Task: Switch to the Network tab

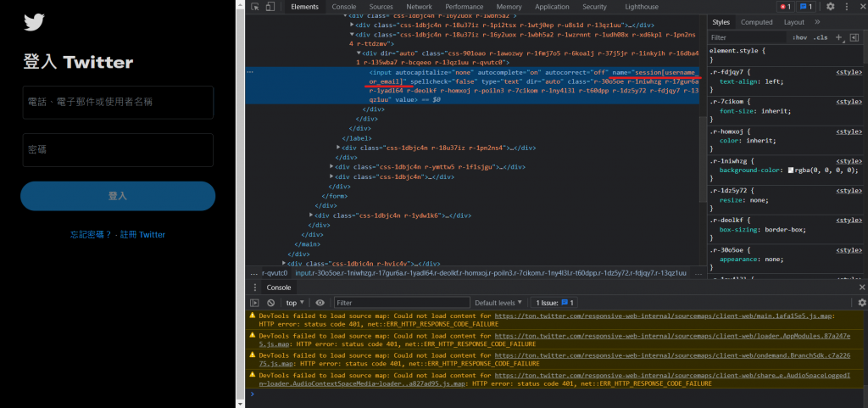Action: tap(419, 7)
